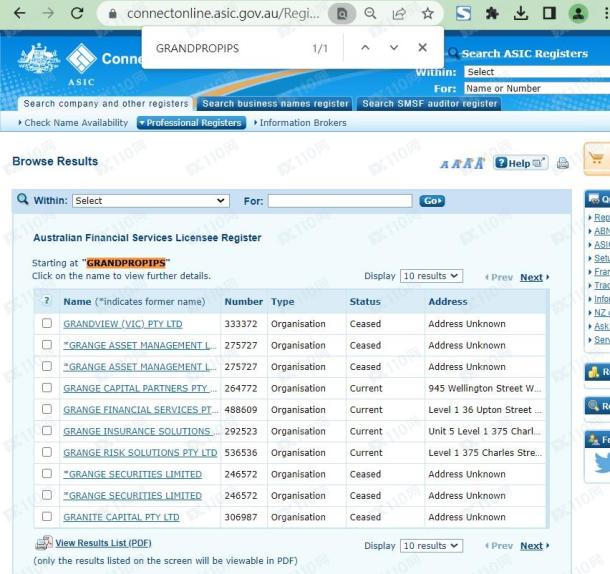The height and width of the screenshot is (574, 610).
Task: Select Search company and other registers tab
Action: point(106,104)
